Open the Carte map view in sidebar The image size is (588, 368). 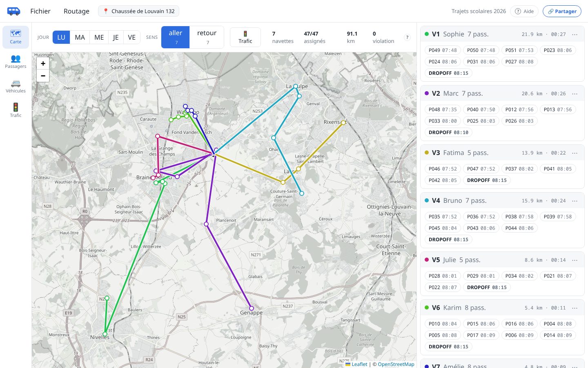tap(16, 37)
